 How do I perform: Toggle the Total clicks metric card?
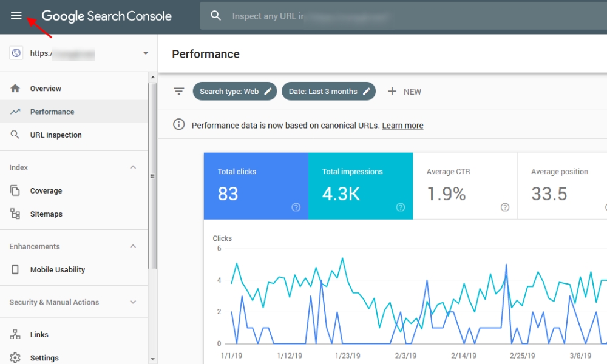click(256, 186)
